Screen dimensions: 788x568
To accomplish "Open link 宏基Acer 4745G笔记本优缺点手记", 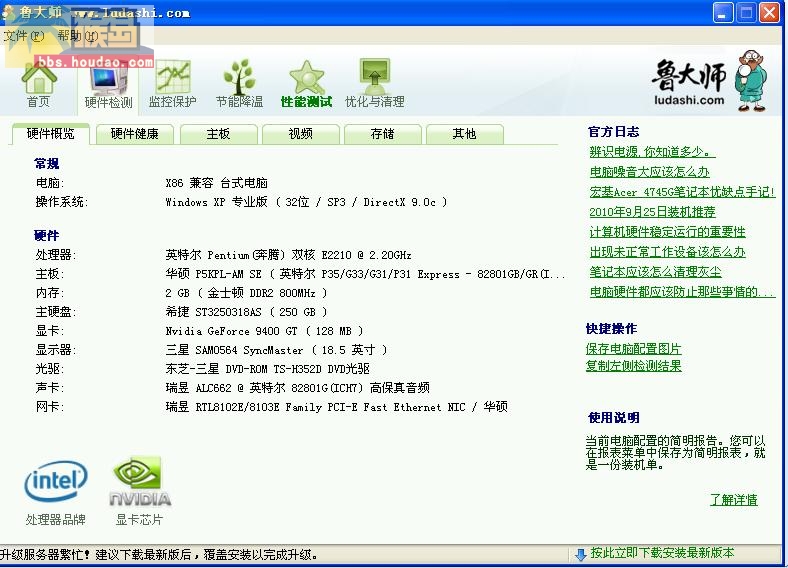I will coord(682,192).
